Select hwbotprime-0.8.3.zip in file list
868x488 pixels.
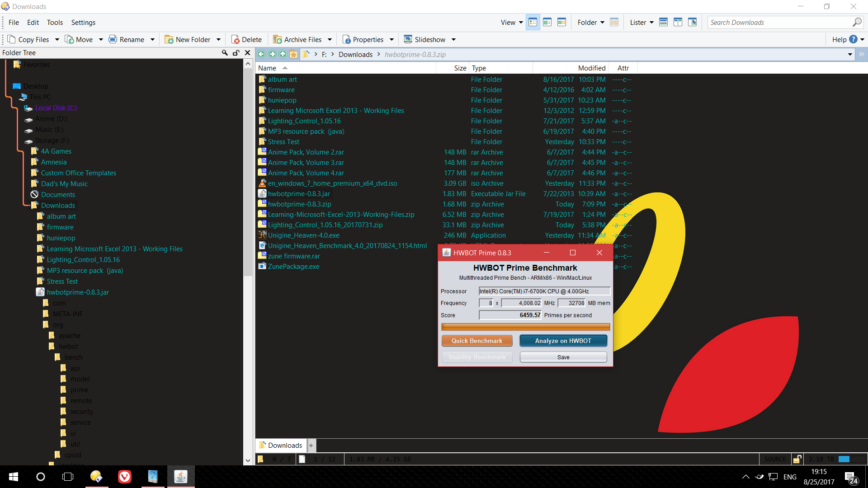299,204
